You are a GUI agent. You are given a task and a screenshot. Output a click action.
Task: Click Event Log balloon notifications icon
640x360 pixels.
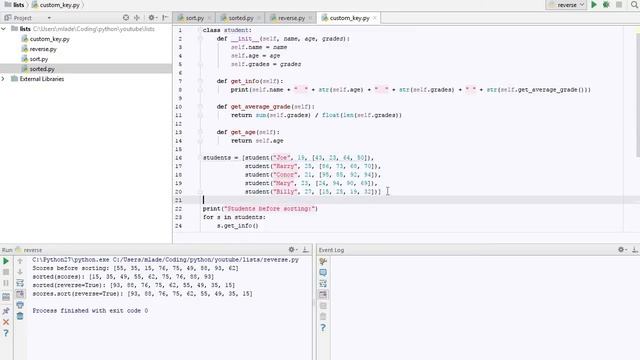coord(323,272)
